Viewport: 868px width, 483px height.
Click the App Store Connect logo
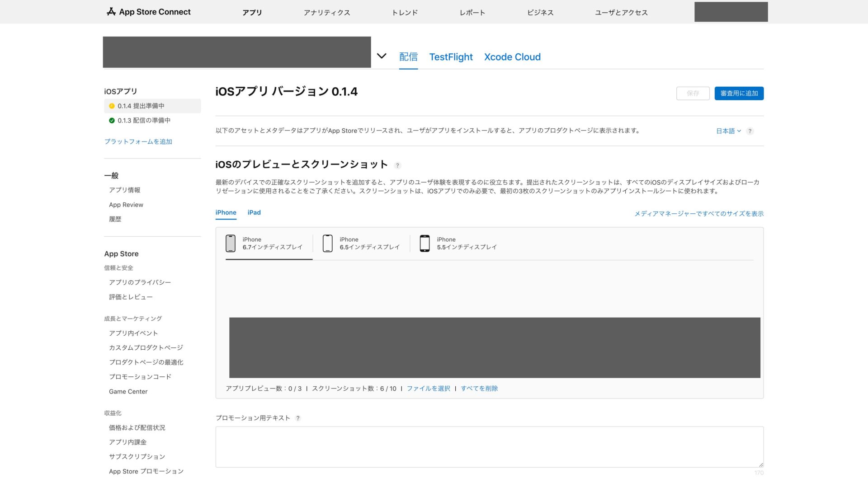coord(149,12)
